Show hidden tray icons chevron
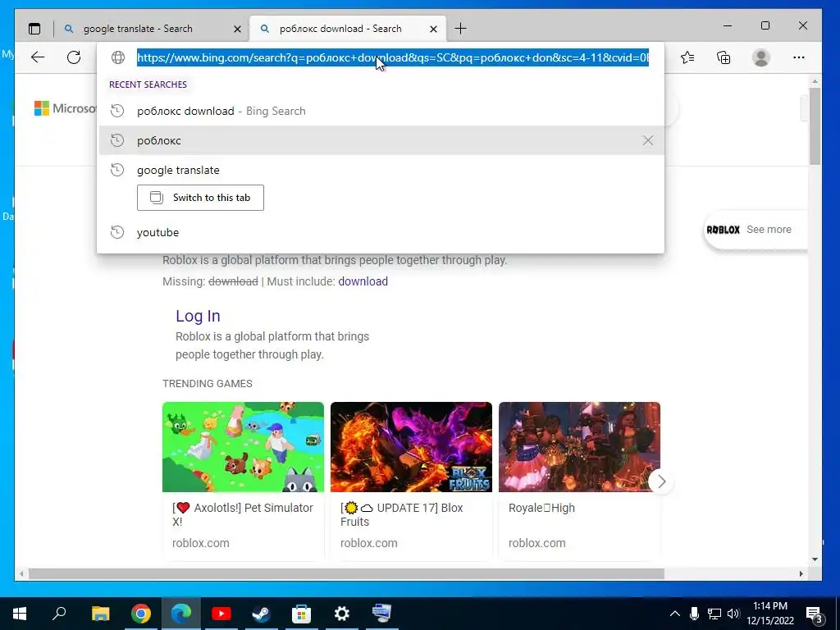The width and height of the screenshot is (840, 630). click(x=675, y=614)
